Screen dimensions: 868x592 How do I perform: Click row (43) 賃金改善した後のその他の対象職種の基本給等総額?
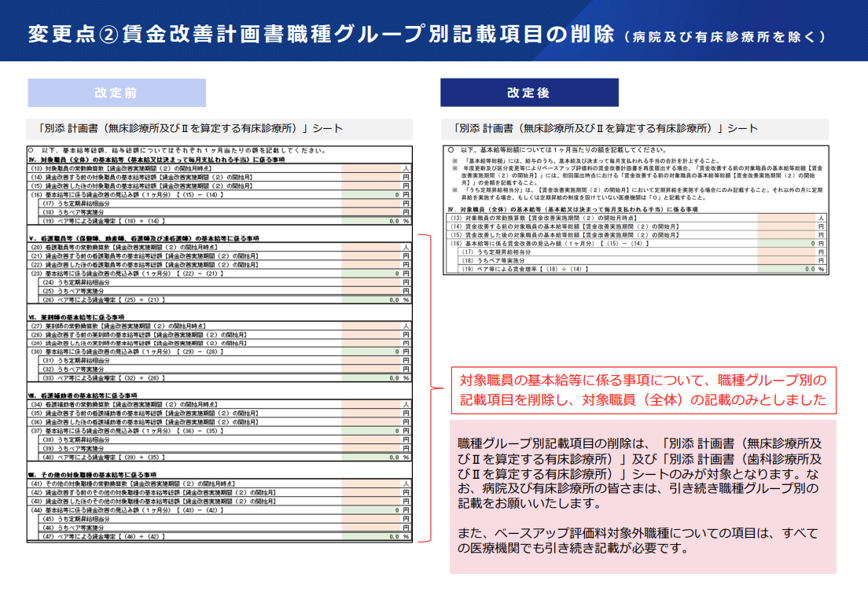click(x=219, y=501)
